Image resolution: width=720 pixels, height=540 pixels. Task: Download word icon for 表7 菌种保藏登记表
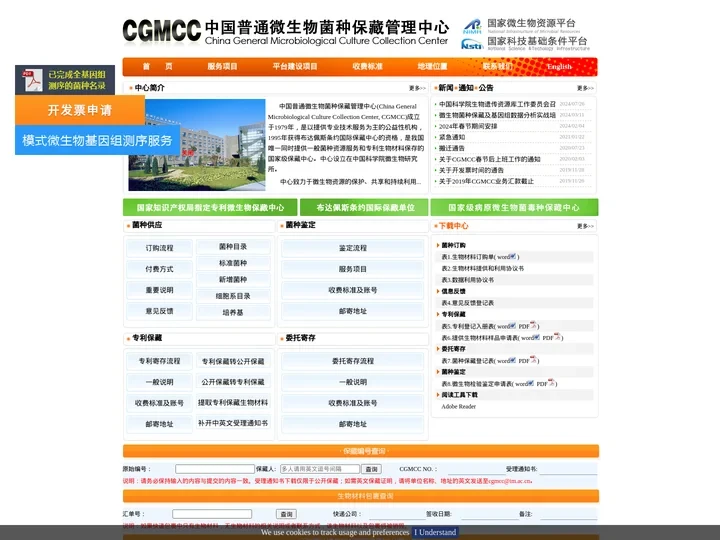[513, 360]
